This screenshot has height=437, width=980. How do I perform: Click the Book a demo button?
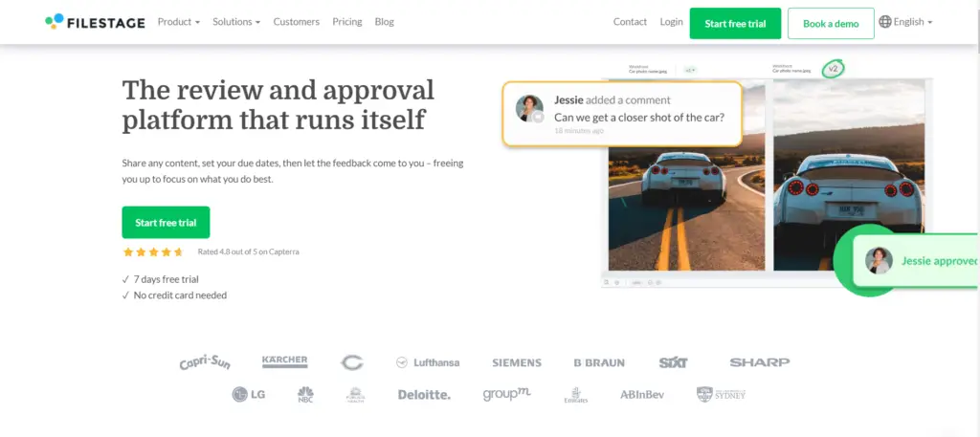tap(831, 24)
